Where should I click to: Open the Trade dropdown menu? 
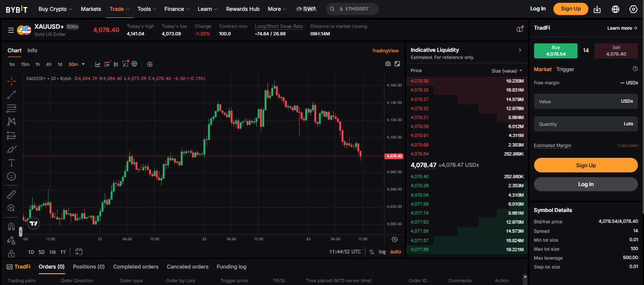[119, 9]
